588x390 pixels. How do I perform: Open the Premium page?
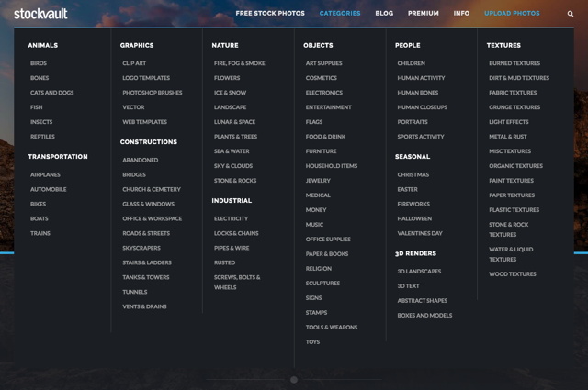pos(424,14)
